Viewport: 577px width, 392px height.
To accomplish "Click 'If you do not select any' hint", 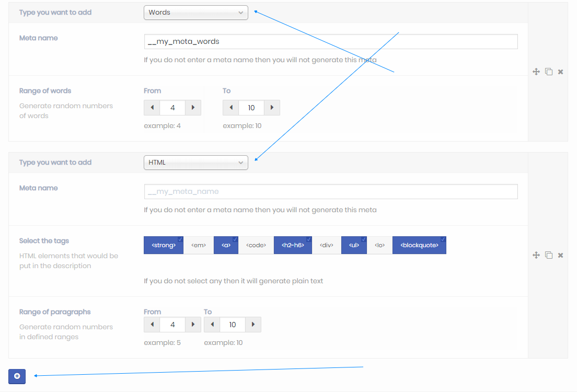I will tap(233, 281).
